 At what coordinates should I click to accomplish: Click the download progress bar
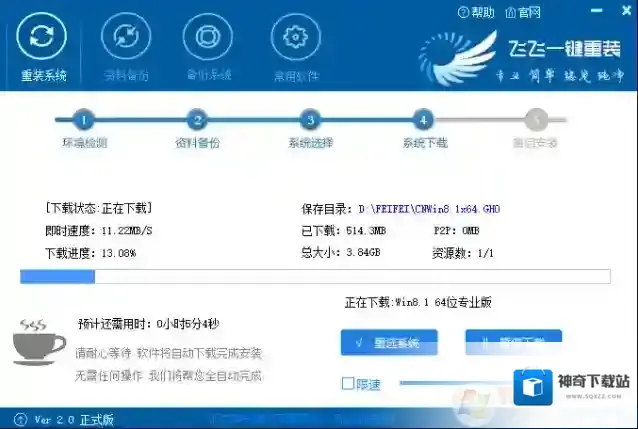tap(315, 276)
